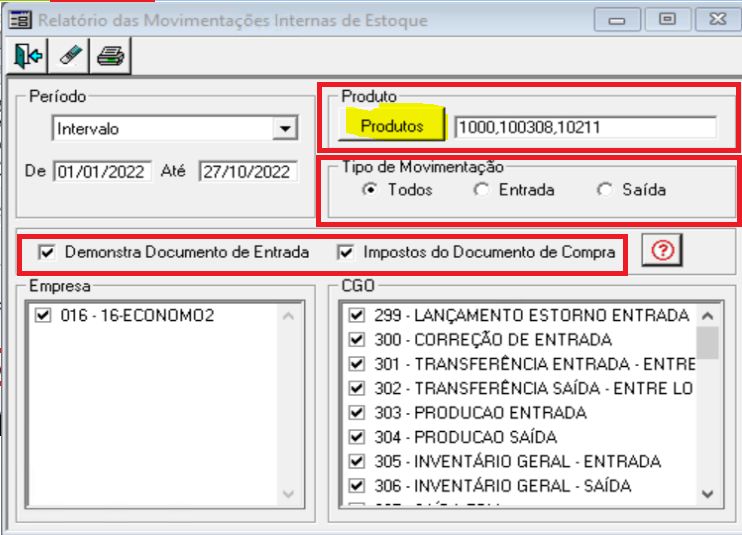Select the Entrada movement type option
This screenshot has width=742, height=535.
482,190
